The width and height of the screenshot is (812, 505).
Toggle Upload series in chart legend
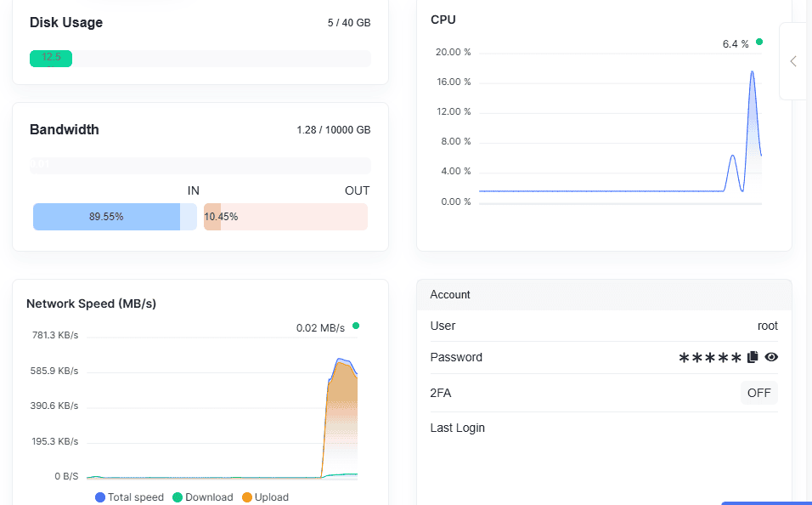(x=265, y=496)
